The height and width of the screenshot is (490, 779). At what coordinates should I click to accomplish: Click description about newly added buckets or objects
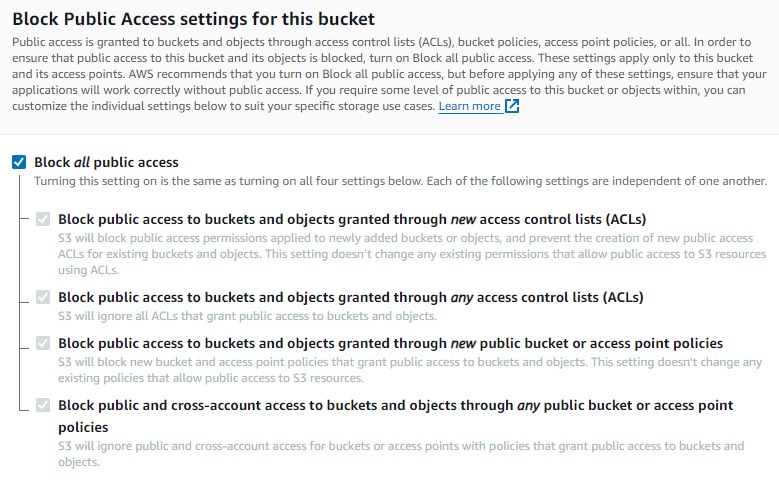click(x=412, y=254)
